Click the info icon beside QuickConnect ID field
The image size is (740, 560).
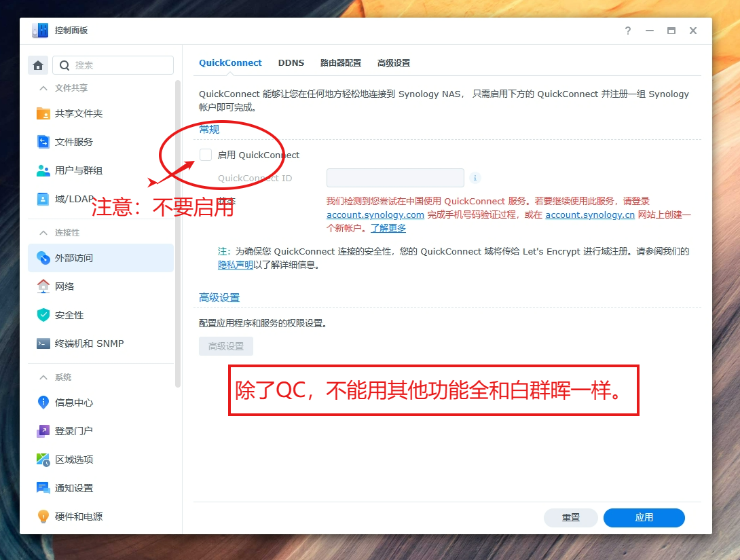click(475, 177)
